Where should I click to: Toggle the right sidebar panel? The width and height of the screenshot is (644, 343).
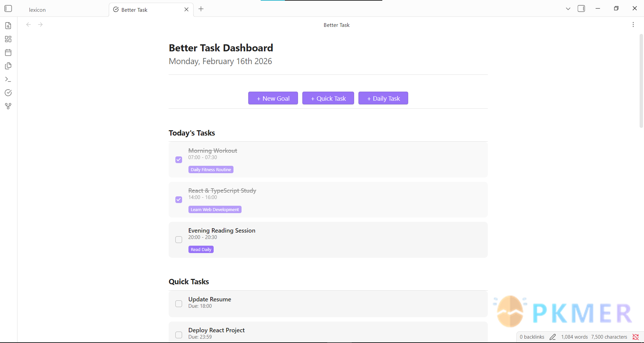(581, 9)
